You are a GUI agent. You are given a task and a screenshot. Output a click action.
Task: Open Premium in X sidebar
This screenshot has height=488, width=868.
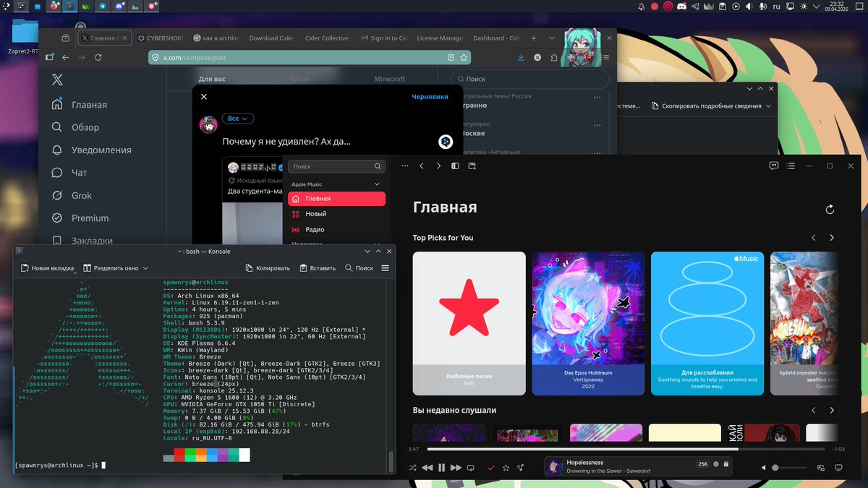pyautogui.click(x=81, y=218)
